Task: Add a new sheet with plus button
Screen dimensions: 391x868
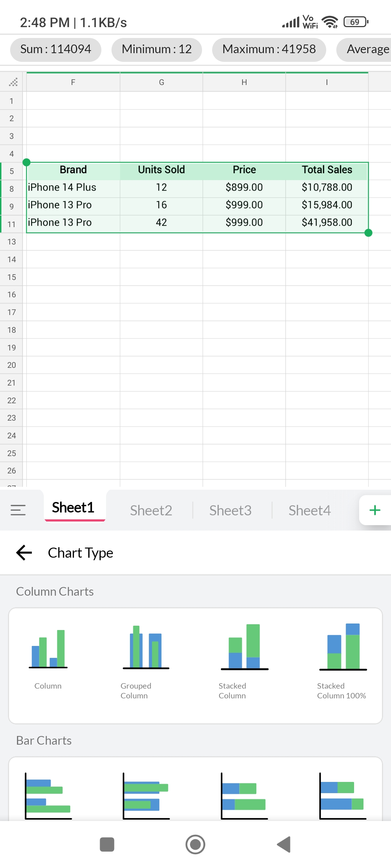Action: (375, 510)
